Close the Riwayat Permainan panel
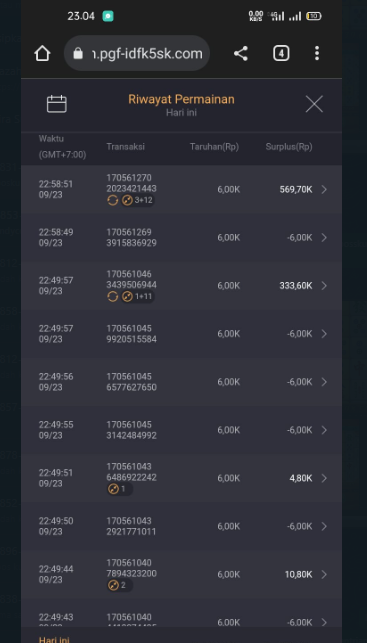 pyautogui.click(x=314, y=104)
